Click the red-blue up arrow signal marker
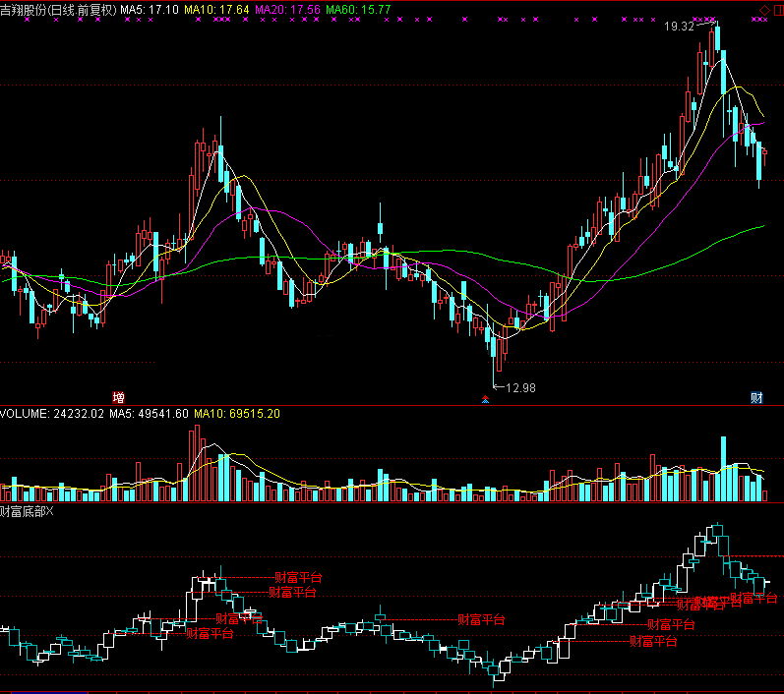Screen dimensions: 784x694 click(x=485, y=399)
